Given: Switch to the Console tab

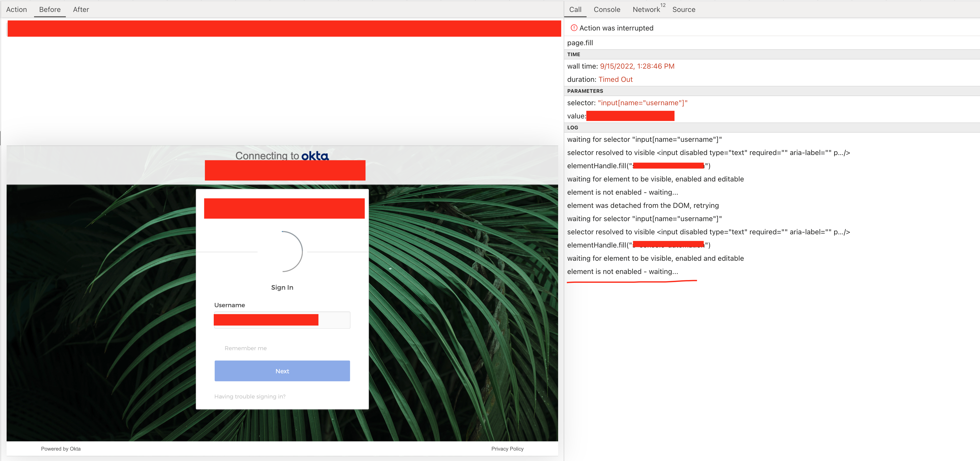Looking at the screenshot, I should point(607,9).
